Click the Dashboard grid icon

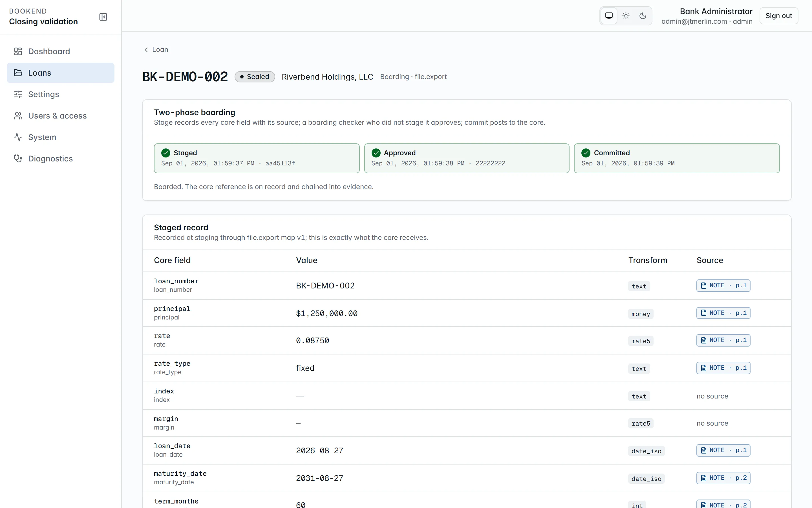click(x=18, y=51)
